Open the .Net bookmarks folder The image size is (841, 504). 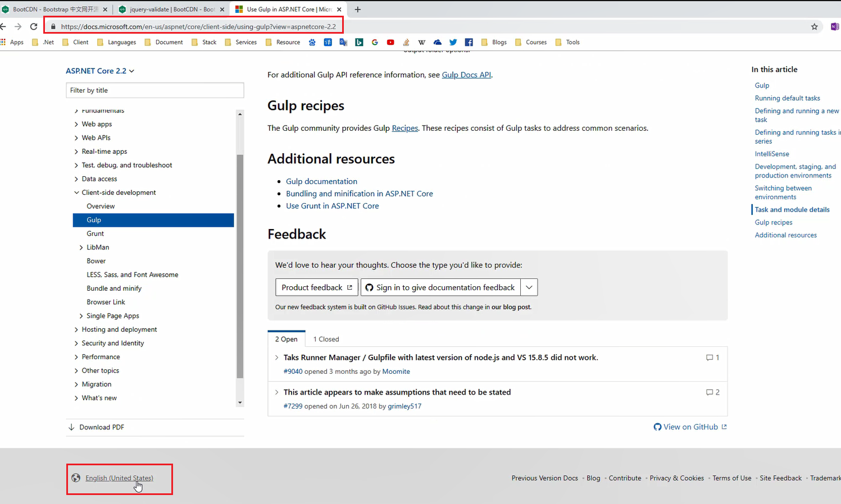tap(43, 42)
